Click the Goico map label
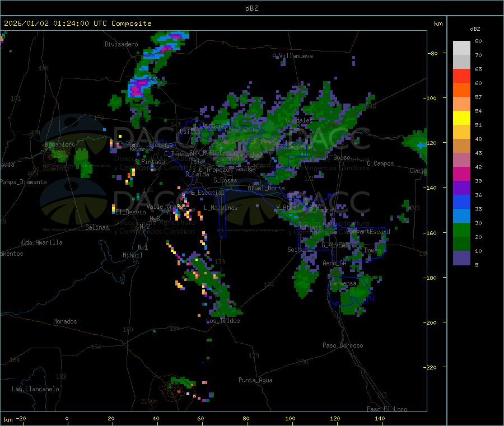The height and width of the screenshot is (426, 504). tap(342, 157)
